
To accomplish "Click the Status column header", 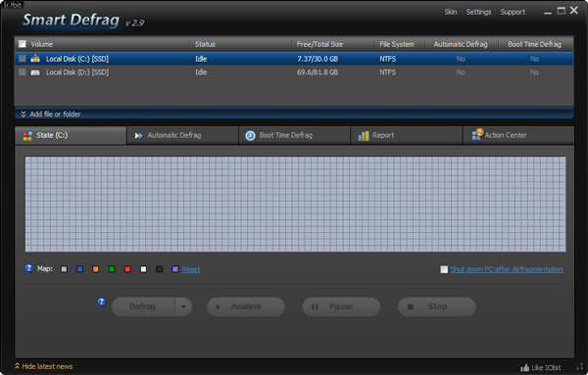I will click(241, 44).
